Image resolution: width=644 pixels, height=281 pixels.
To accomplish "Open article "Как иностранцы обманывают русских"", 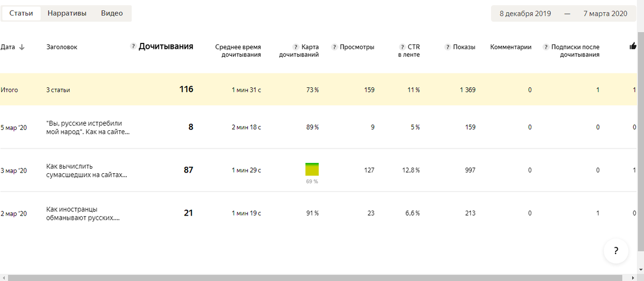I will [x=83, y=213].
